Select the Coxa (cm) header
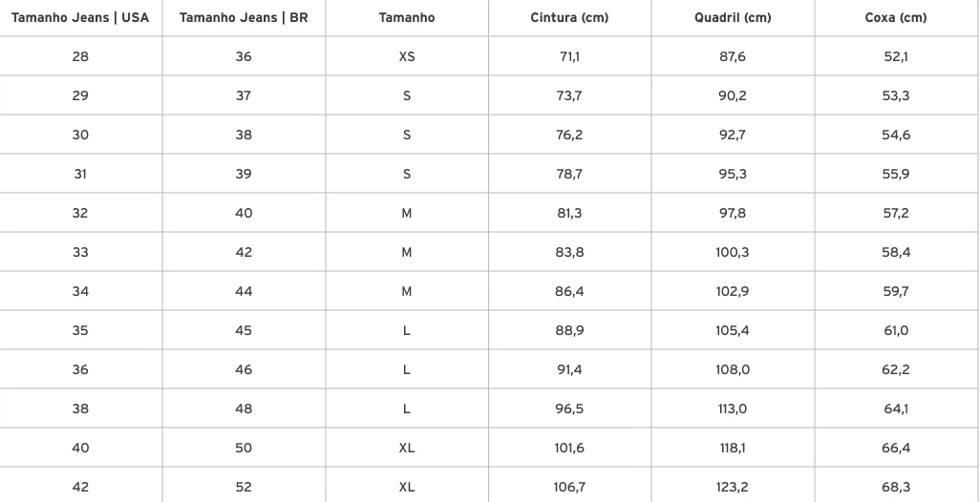Image resolution: width=980 pixels, height=502 pixels. tap(896, 17)
